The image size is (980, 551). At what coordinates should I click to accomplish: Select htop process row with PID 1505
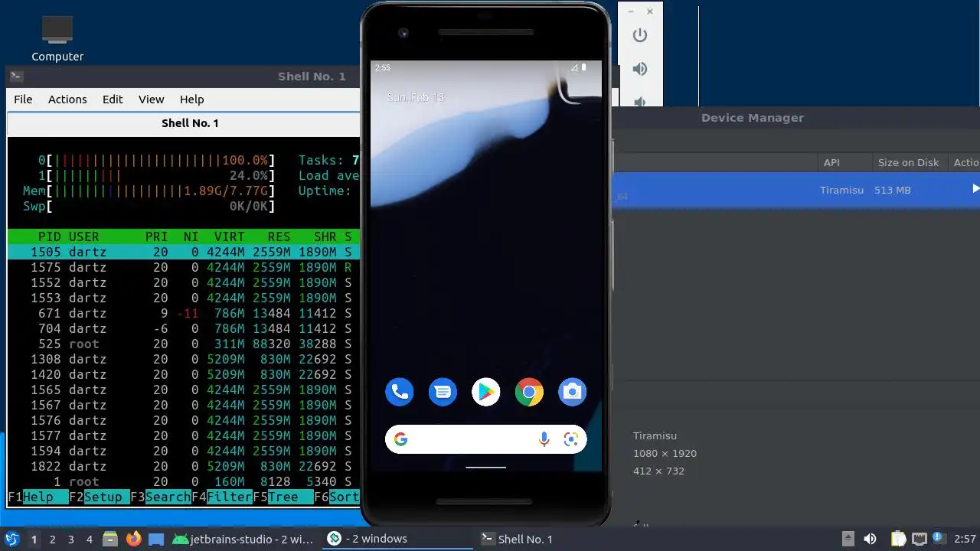(x=184, y=252)
